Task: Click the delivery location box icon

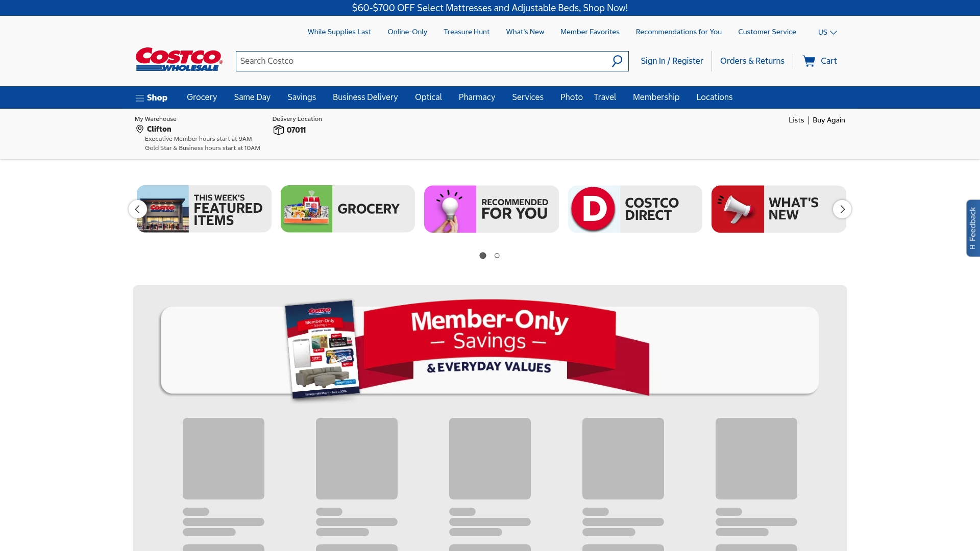Action: point(278,130)
